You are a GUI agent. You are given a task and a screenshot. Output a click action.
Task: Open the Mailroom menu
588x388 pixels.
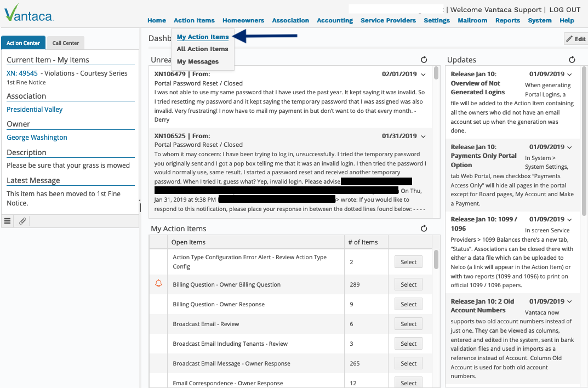[x=472, y=20]
